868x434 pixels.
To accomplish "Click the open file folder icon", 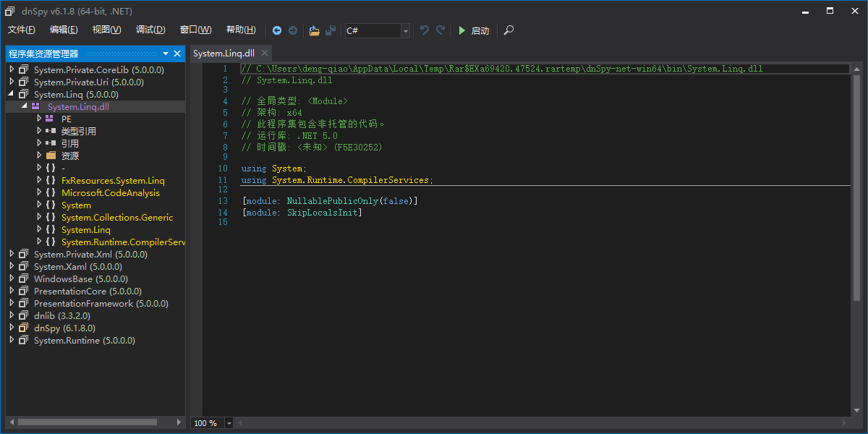I will point(314,30).
